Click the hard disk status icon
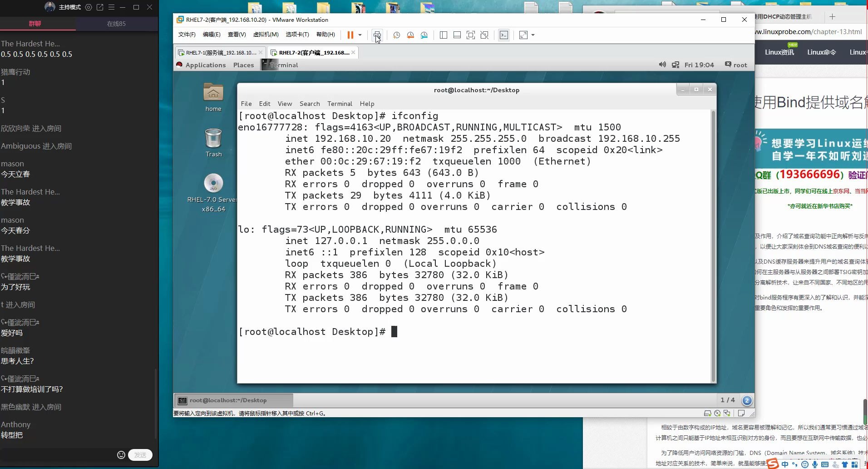 pyautogui.click(x=708, y=413)
